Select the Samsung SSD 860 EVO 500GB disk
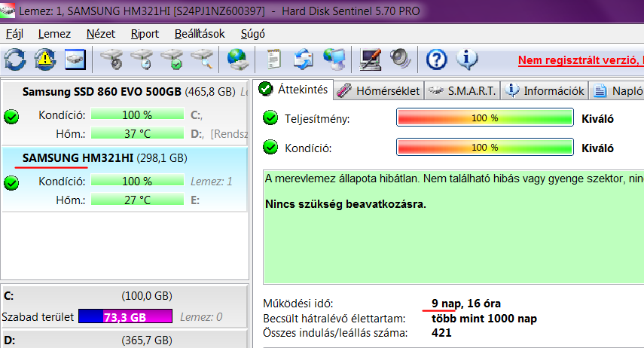 124,112
